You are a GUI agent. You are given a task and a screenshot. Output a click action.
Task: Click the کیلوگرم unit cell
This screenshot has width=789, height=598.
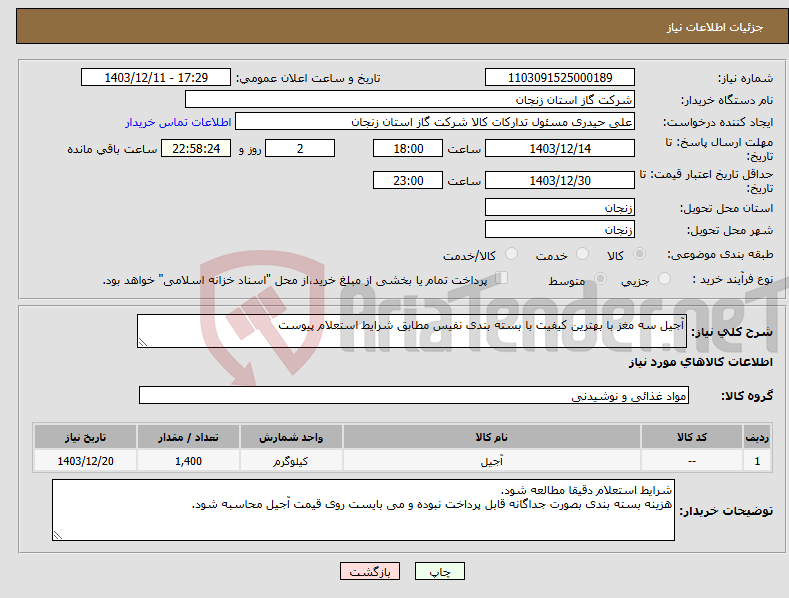pos(291,461)
